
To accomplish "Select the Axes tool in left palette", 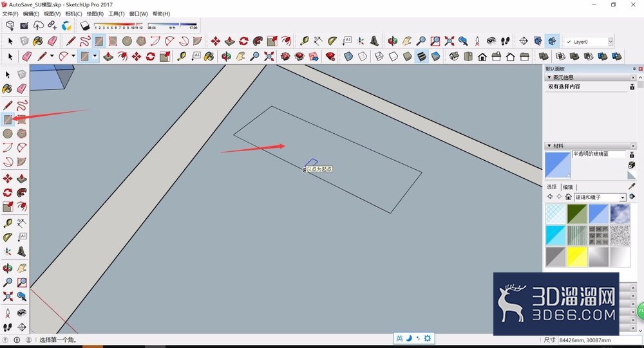I will pos(7,251).
